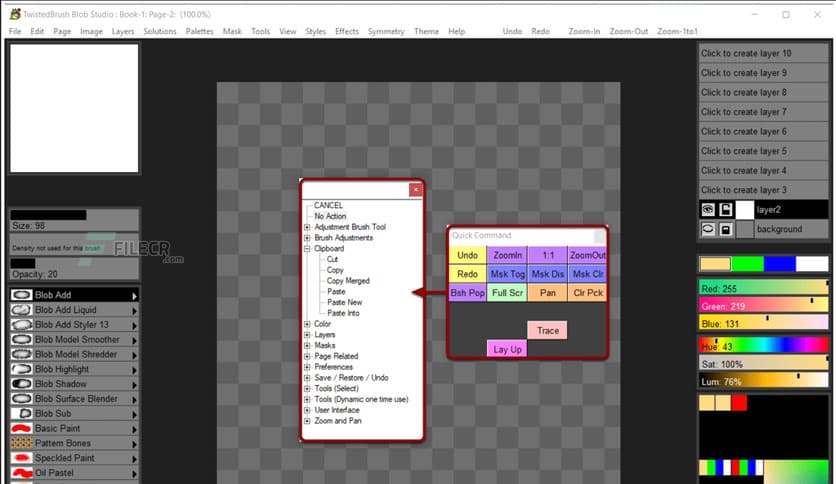Select the Blob Sub brush icon
The width and height of the screenshot is (836, 484).
point(21,413)
